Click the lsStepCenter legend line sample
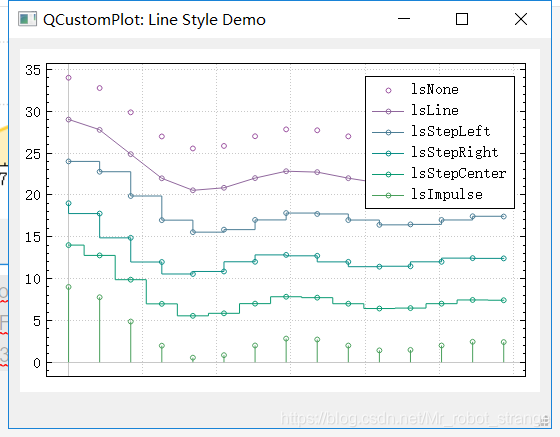Image resolution: width=560 pixels, height=437 pixels. pos(388,175)
